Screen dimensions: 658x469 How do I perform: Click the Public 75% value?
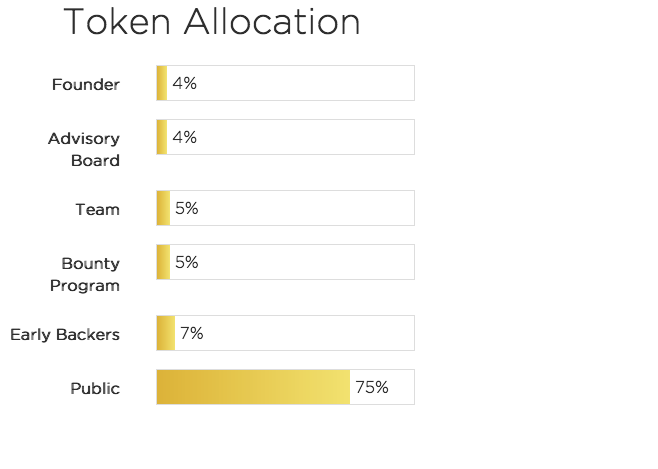tap(371, 387)
